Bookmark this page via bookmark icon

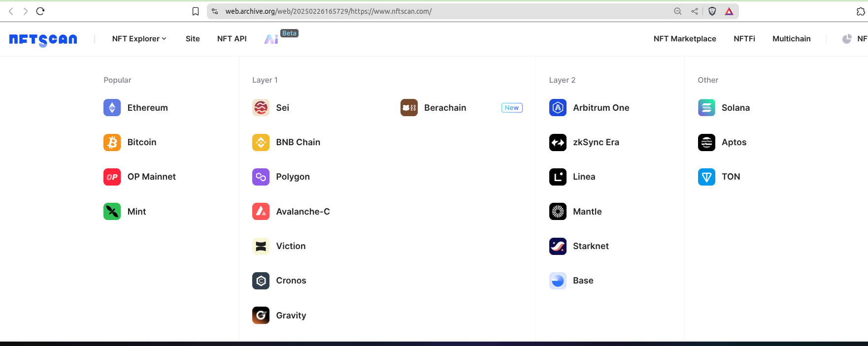click(x=196, y=11)
